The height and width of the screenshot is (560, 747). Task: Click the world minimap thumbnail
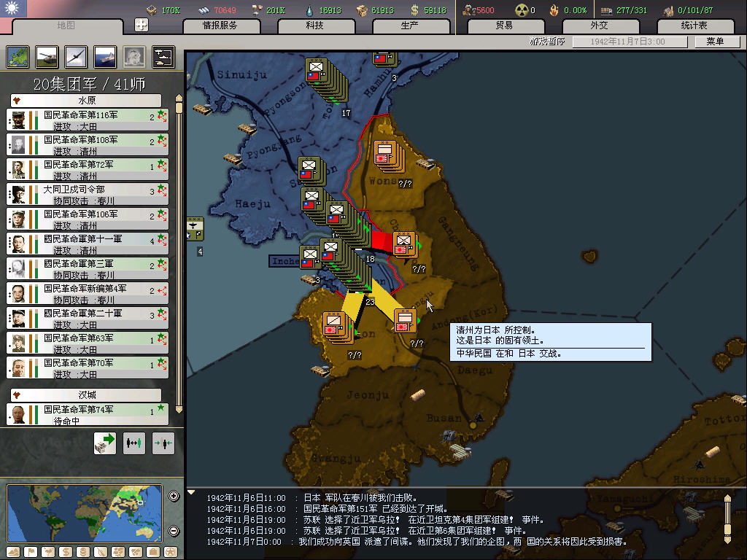point(84,513)
